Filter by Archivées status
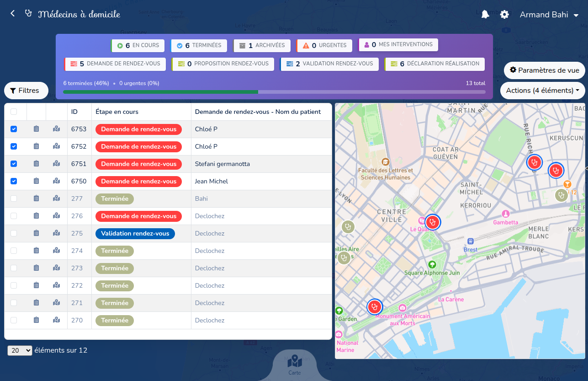Screen dimensions: 588x381 (261, 45)
